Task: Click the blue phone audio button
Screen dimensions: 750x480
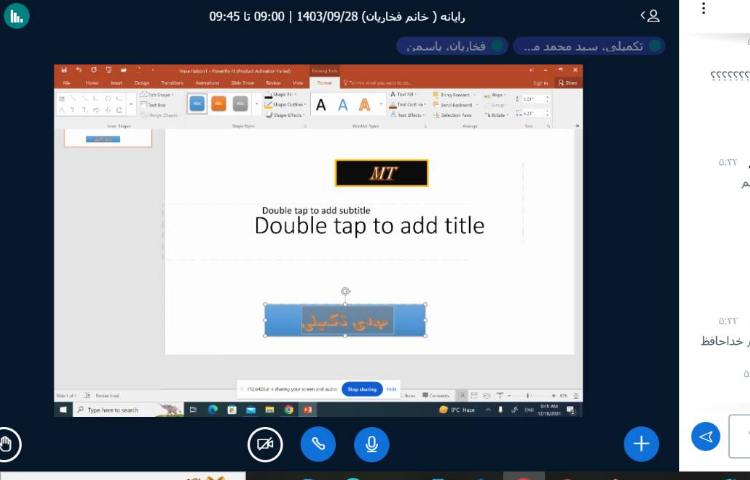Action: tap(318, 445)
